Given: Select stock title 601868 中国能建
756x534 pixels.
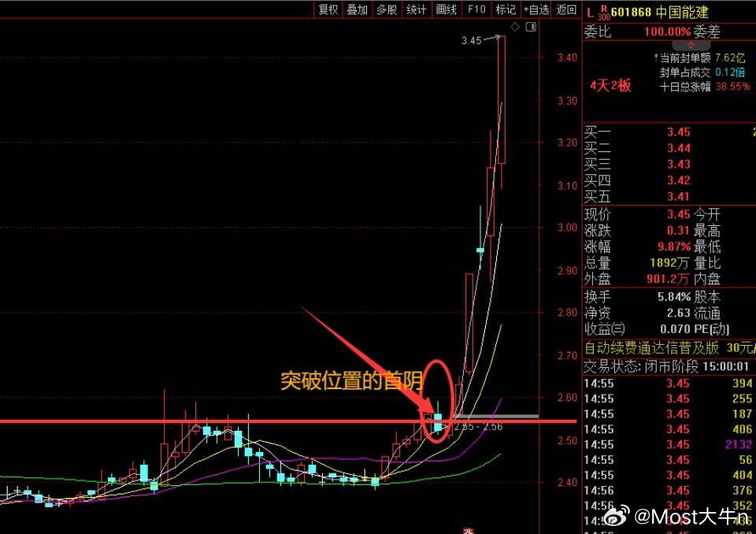Looking at the screenshot, I should [x=660, y=12].
